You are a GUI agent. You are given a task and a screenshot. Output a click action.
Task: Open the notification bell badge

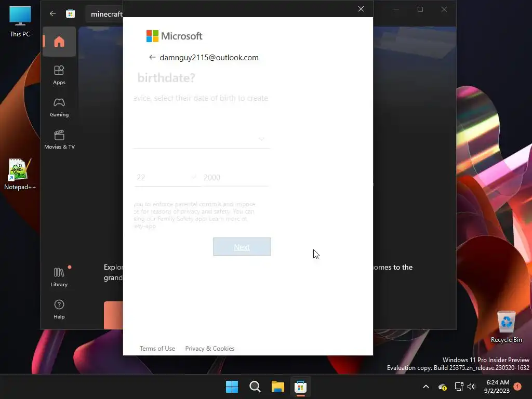click(x=517, y=387)
